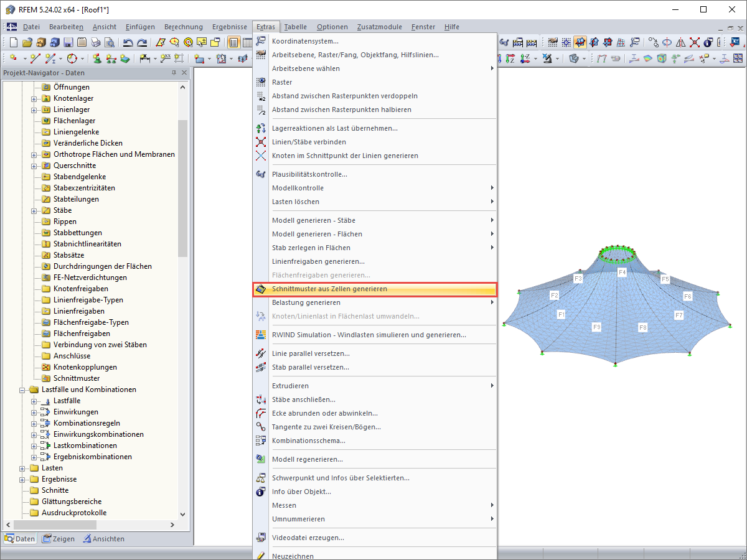This screenshot has width=747, height=560.
Task: Toggle auto-hide pin on Projekt-Navigator
Action: (174, 73)
